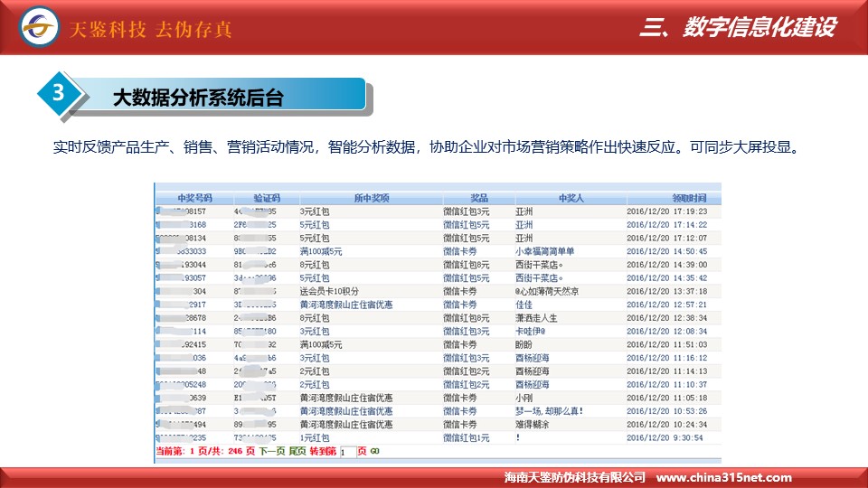Sort by 中奖号码 column header

[194, 198]
